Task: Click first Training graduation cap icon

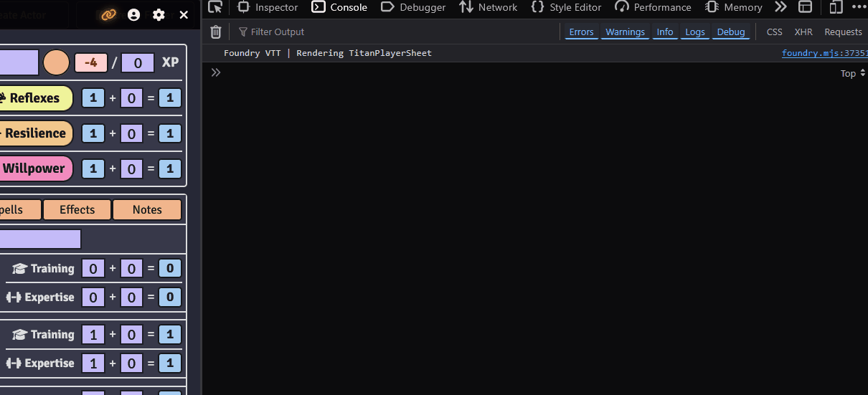Action: tap(19, 269)
